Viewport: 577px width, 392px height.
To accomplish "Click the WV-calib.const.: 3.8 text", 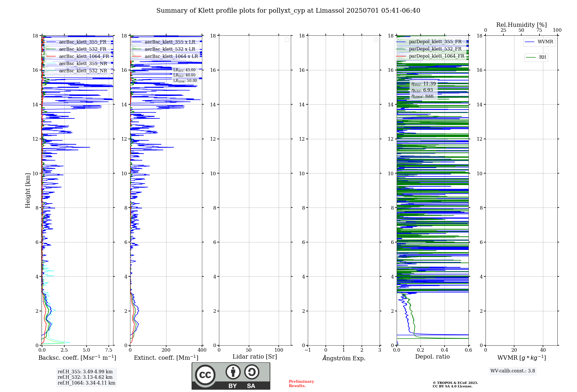I will [x=513, y=371].
